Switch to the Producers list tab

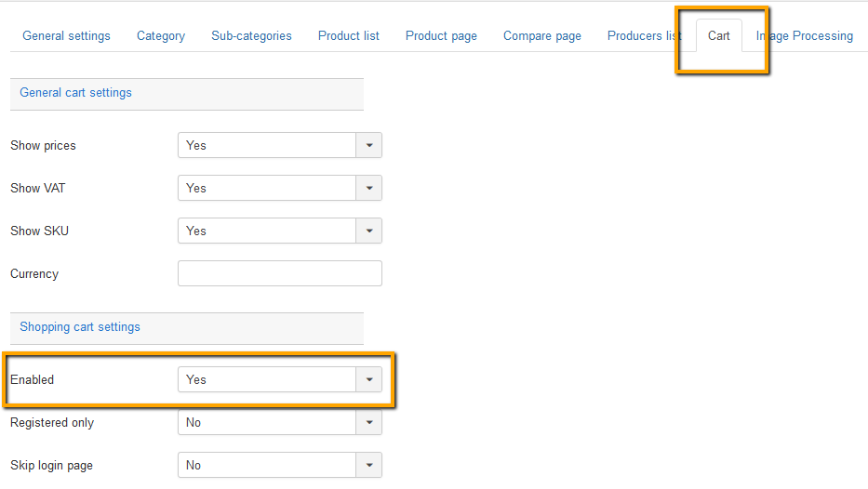pos(644,36)
